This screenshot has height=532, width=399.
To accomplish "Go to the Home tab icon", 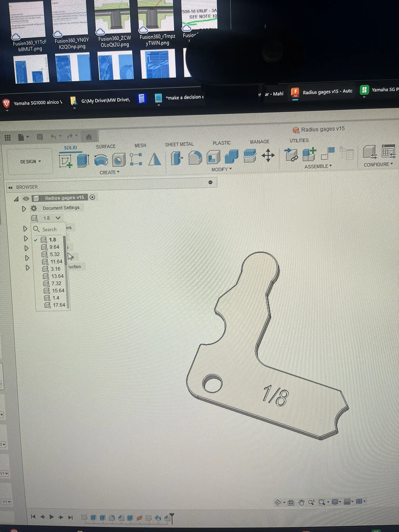I will [x=89, y=137].
